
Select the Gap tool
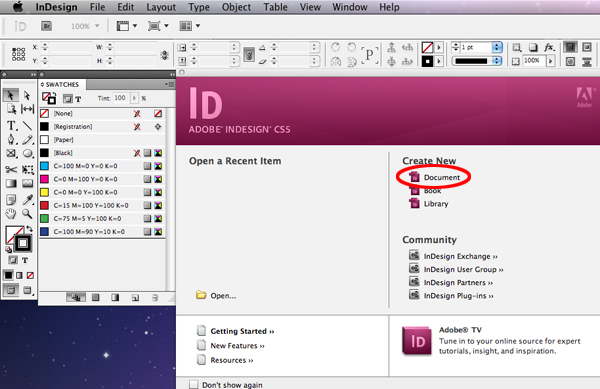pos(27,109)
